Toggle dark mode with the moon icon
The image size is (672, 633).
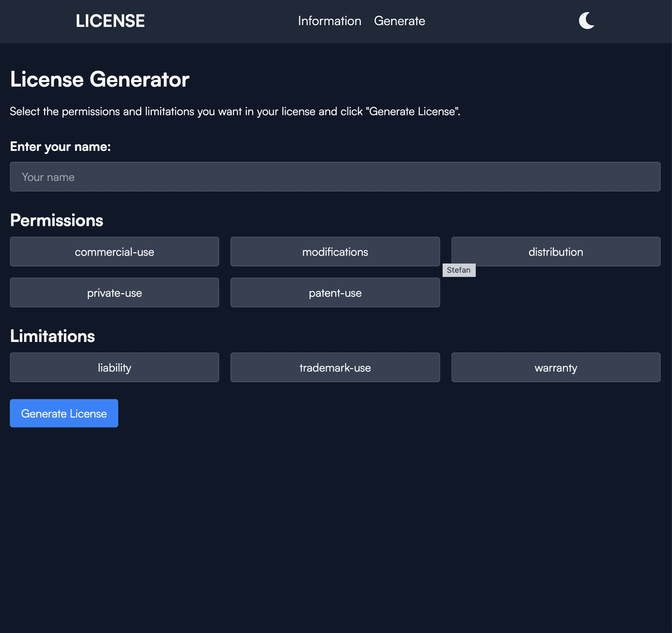586,21
